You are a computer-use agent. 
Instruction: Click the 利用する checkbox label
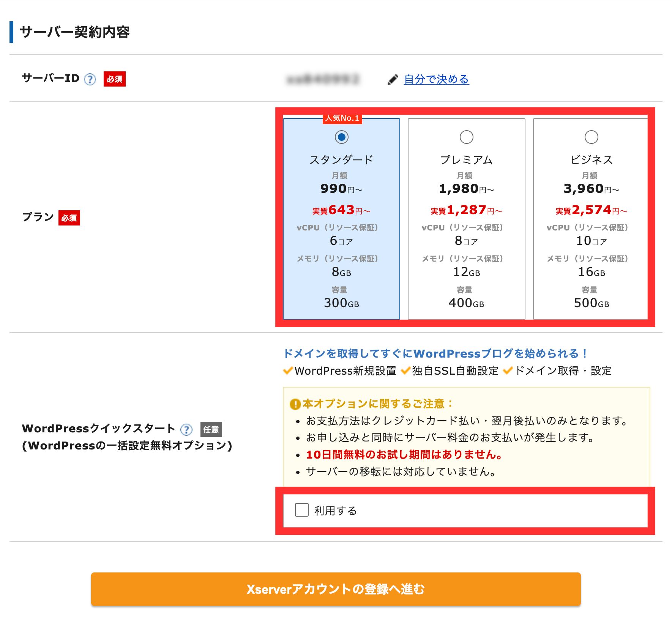point(335,511)
